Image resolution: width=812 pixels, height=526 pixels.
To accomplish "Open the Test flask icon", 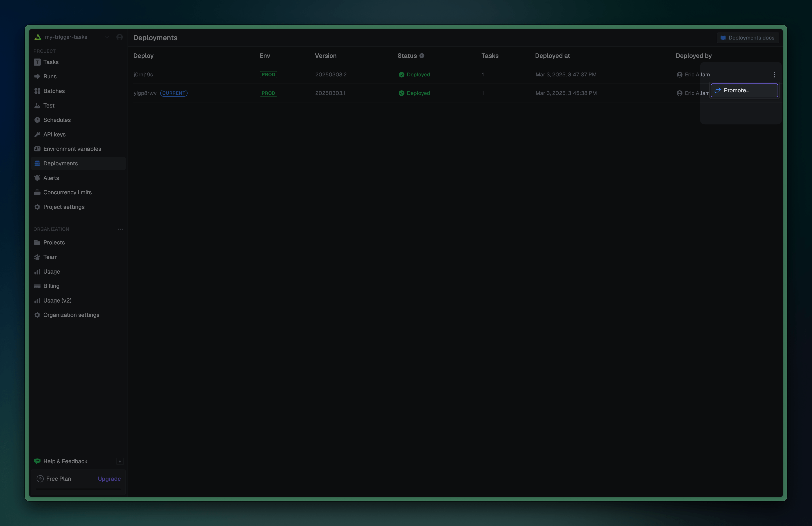I will point(38,106).
